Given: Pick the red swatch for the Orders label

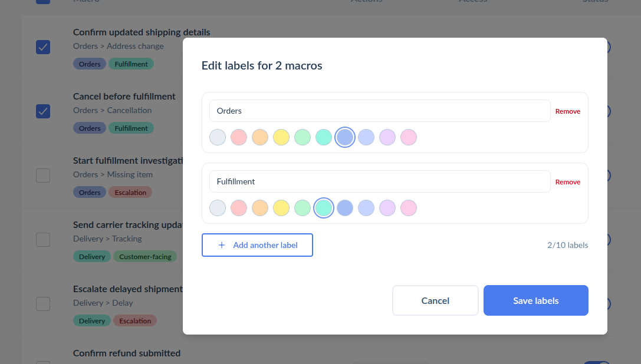Looking at the screenshot, I should pyautogui.click(x=239, y=137).
